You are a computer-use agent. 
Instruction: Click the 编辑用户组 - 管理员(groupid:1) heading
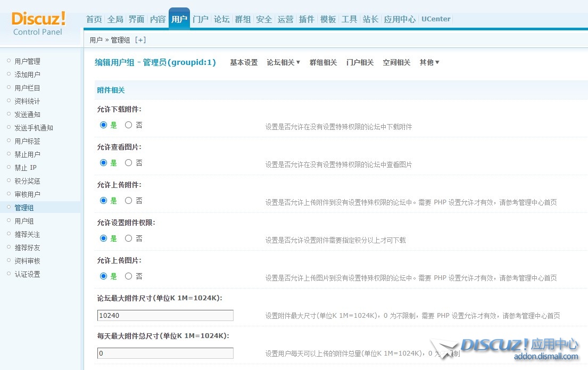pos(155,62)
